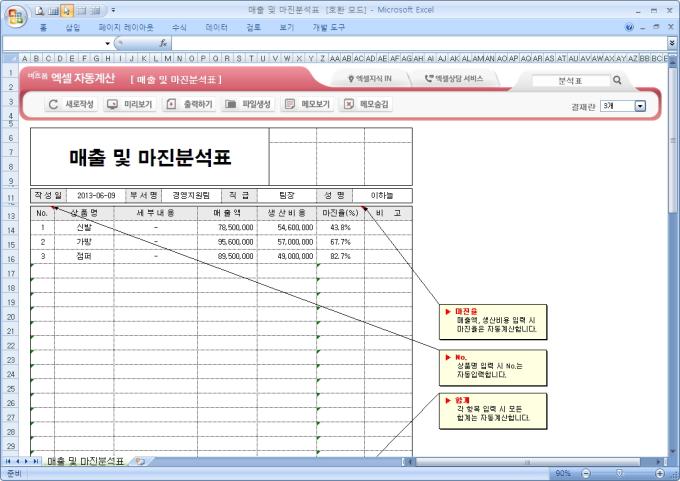Expand the formula bar with chevron
This screenshot has width=680, height=481.
click(x=672, y=43)
